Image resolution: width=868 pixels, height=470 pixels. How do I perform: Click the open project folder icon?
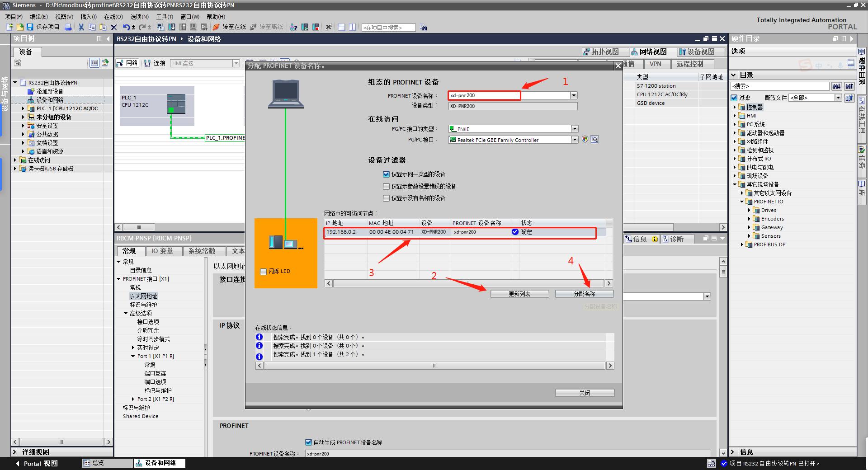click(20, 27)
